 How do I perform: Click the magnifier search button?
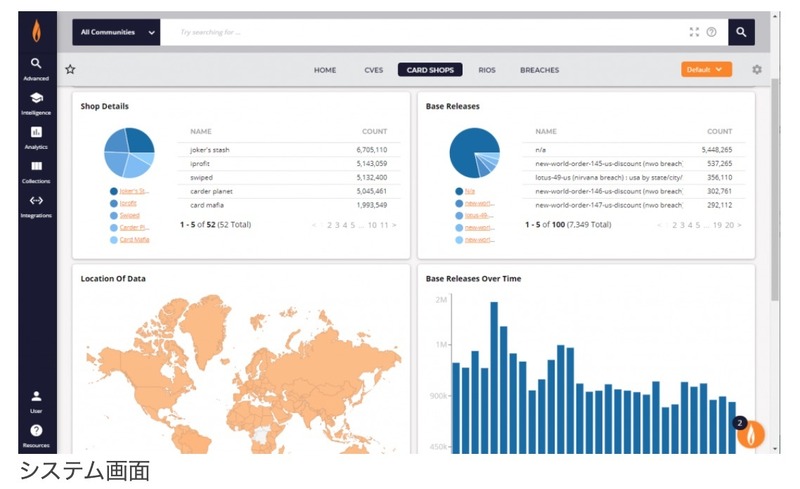pyautogui.click(x=741, y=32)
